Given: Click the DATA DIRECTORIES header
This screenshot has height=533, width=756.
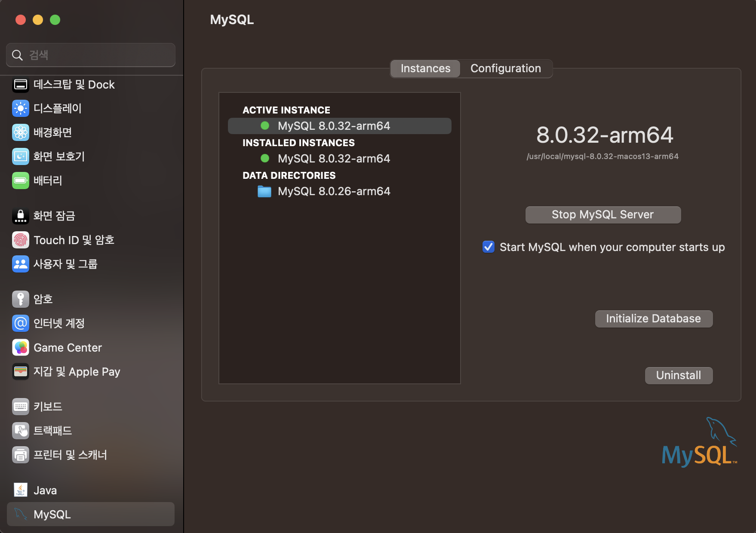Looking at the screenshot, I should [289, 175].
